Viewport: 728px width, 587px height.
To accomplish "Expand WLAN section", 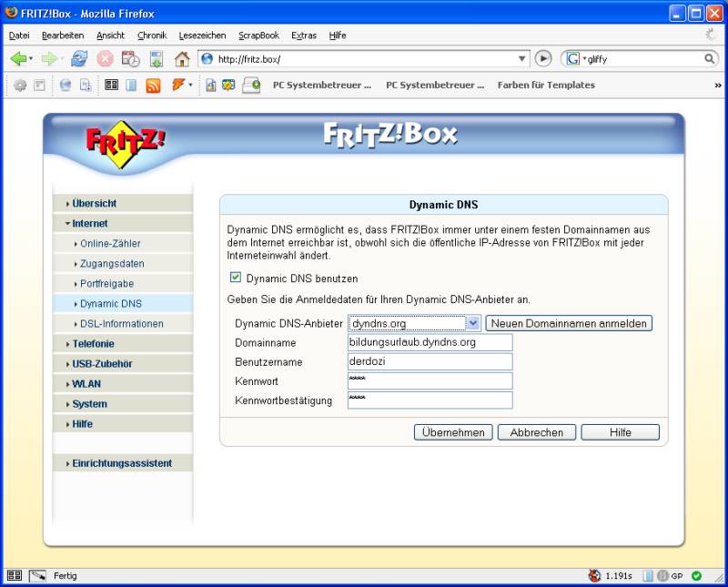I will [x=123, y=383].
